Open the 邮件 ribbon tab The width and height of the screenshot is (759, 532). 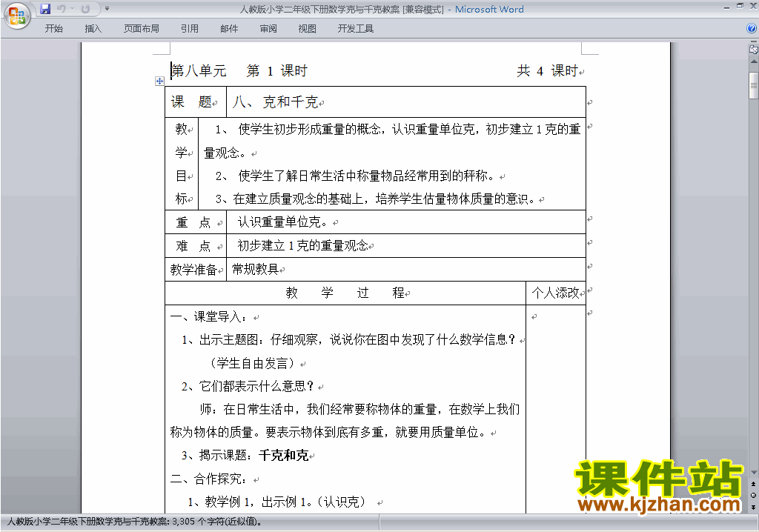pos(229,29)
